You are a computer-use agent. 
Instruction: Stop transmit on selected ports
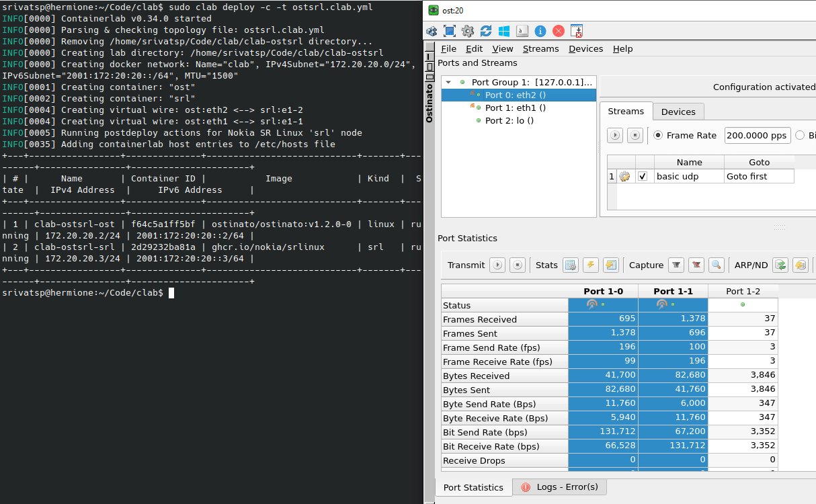point(517,265)
